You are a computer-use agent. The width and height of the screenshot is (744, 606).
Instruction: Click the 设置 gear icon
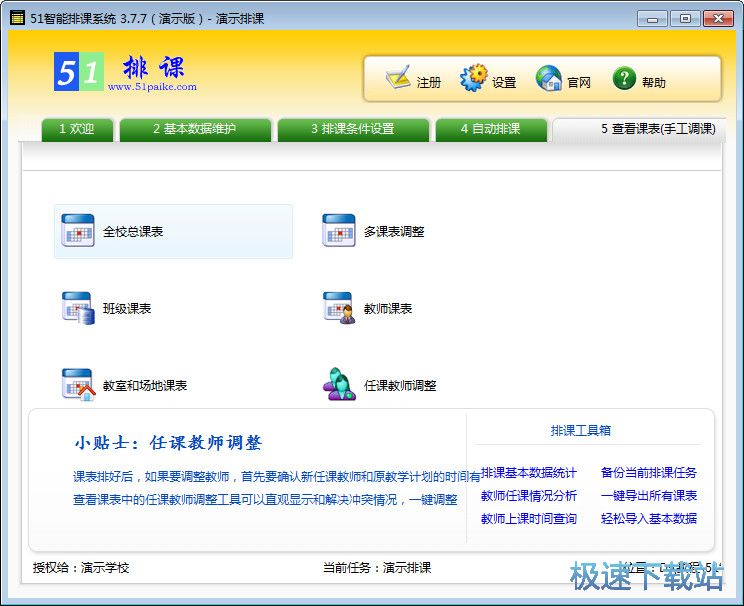click(473, 78)
